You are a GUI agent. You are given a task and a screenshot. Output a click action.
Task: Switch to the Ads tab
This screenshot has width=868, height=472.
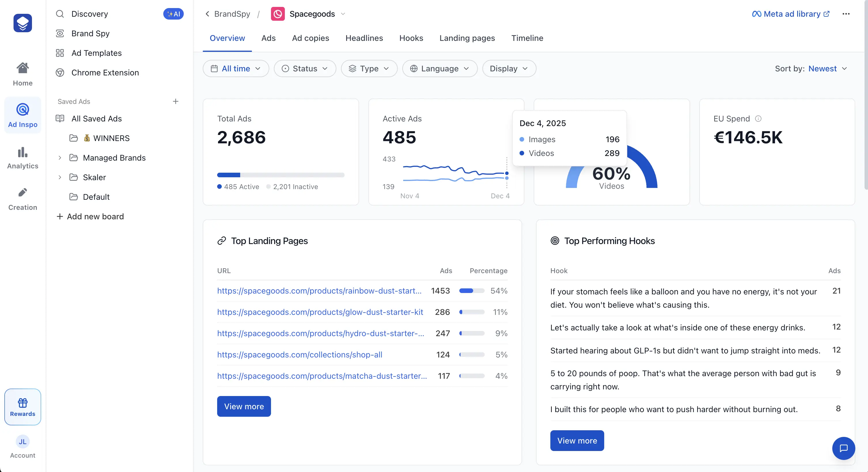268,38
